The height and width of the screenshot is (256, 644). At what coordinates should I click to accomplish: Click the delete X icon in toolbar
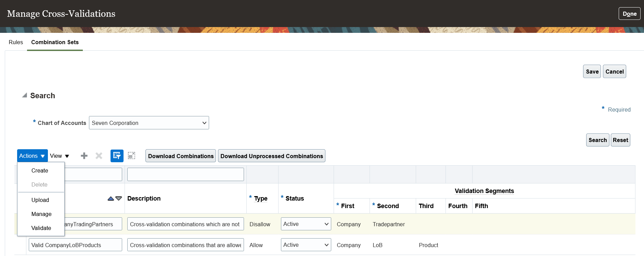click(x=99, y=156)
